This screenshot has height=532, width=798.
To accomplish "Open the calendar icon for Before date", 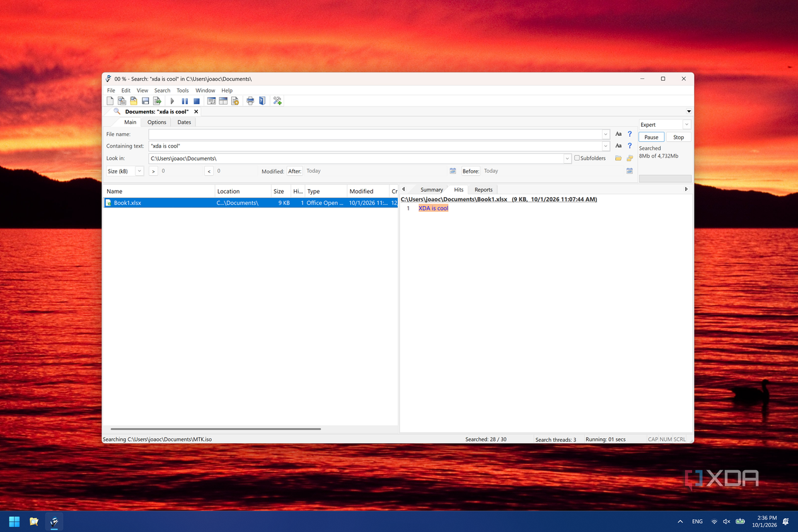I will point(629,171).
